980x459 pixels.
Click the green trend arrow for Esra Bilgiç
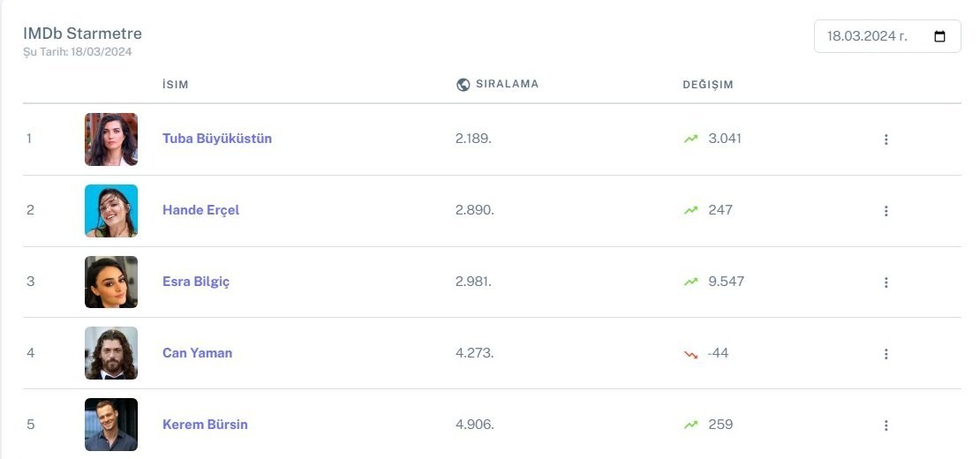[x=690, y=282]
